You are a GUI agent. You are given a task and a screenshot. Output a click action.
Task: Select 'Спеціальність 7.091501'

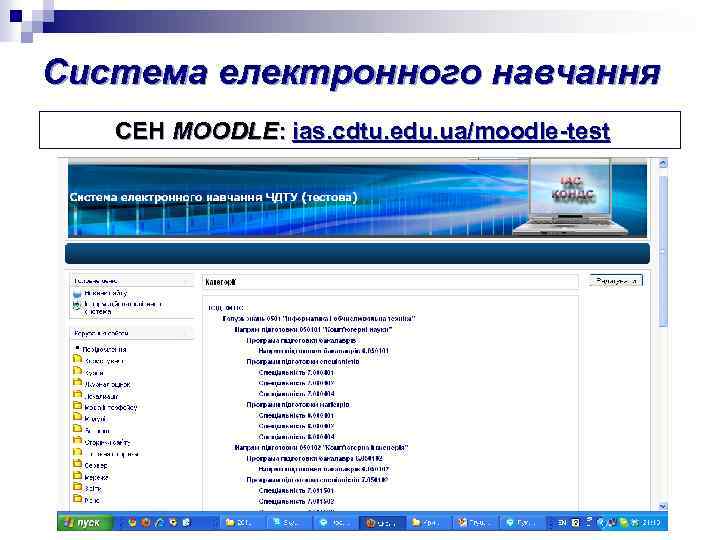296,490
